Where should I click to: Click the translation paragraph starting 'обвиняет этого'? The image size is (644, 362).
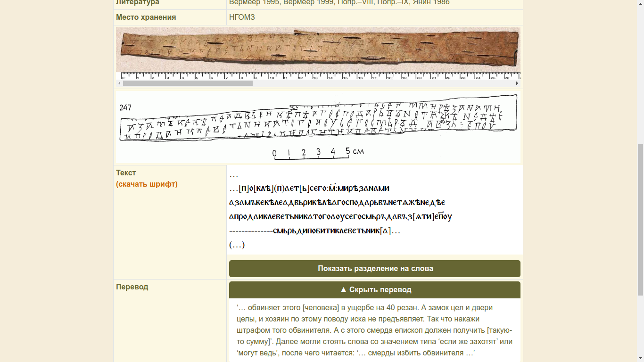coord(375,330)
